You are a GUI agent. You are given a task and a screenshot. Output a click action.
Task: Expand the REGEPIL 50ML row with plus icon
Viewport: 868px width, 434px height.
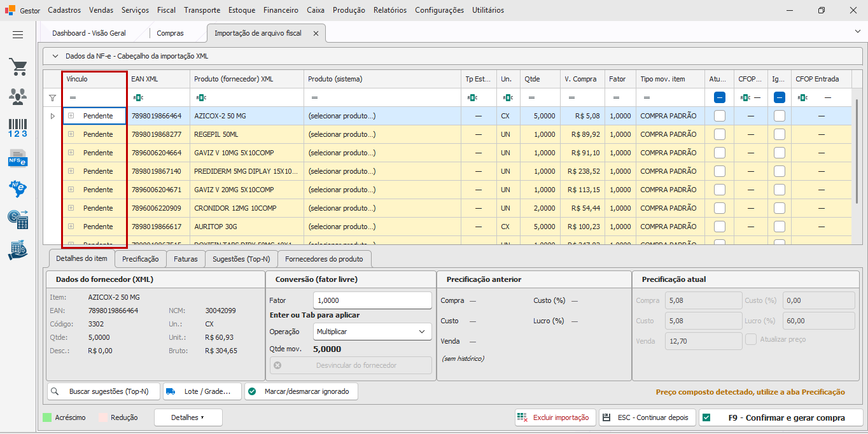(71, 134)
